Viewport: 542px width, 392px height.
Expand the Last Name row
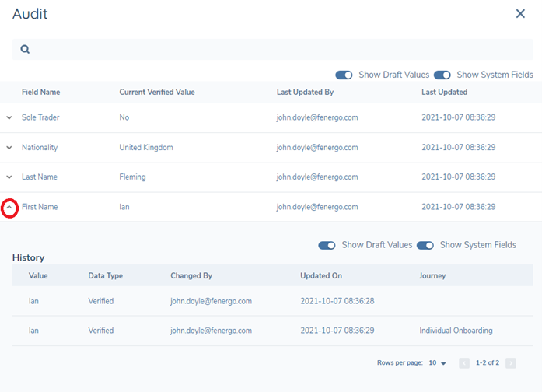(9, 177)
